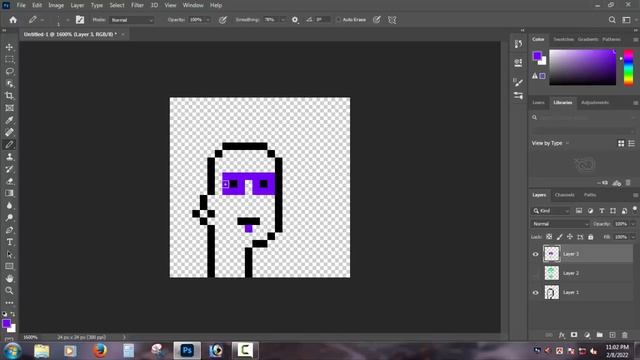Switch to the Swatches tab
This screenshot has width=640, height=360.
point(563,39)
